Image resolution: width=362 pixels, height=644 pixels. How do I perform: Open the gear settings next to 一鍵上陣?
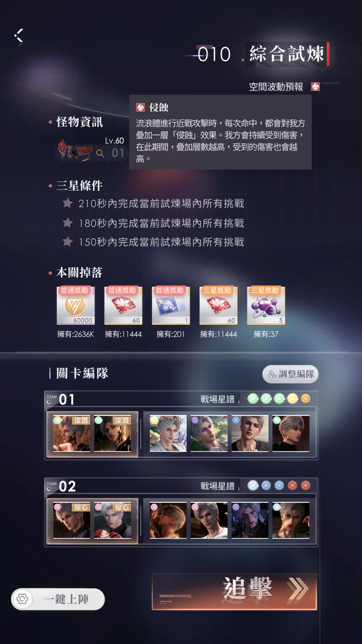coord(22,599)
